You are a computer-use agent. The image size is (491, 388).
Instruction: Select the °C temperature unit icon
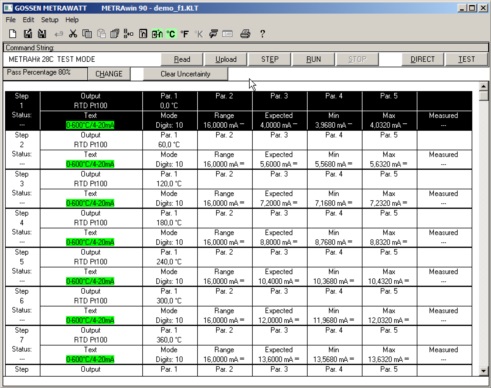[171, 34]
